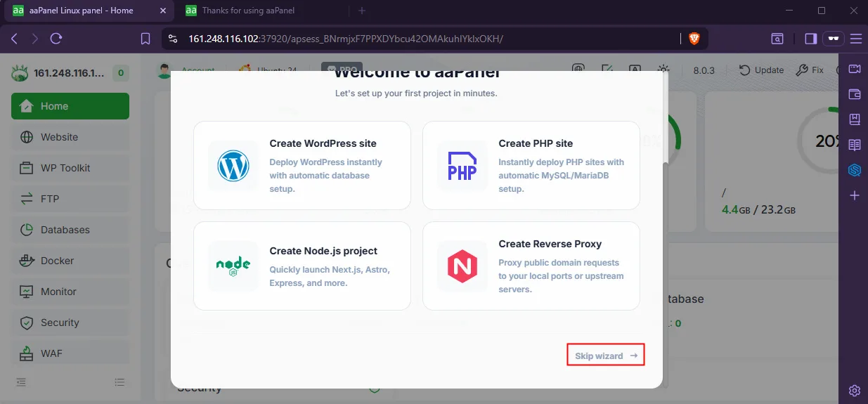Open the wallet icon in Brave sidebar
The height and width of the screenshot is (404, 868).
(x=855, y=94)
